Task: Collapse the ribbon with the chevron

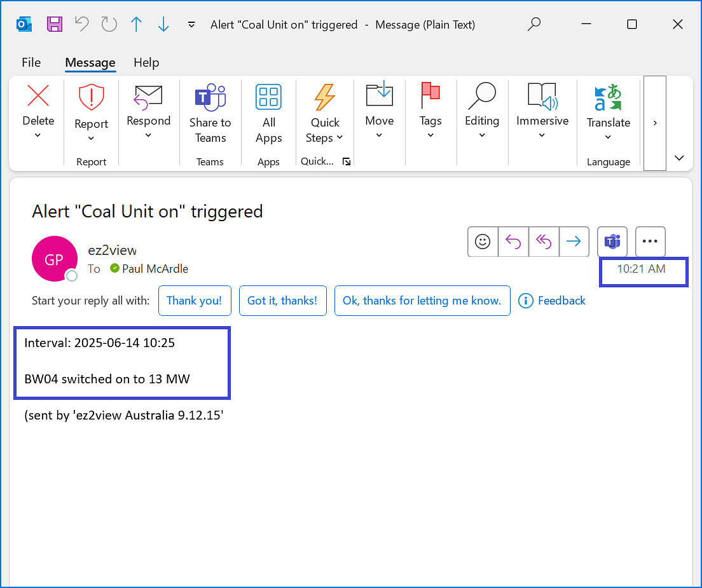Action: click(679, 158)
